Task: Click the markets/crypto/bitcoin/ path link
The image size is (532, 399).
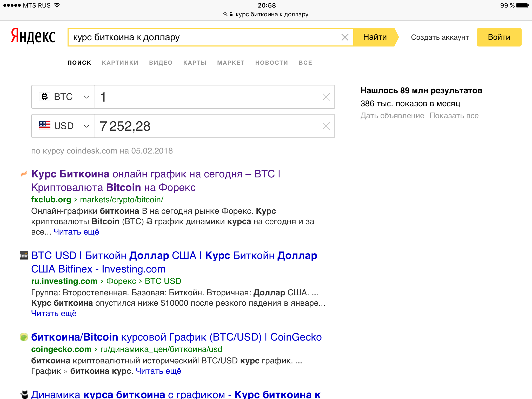Action: click(122, 199)
